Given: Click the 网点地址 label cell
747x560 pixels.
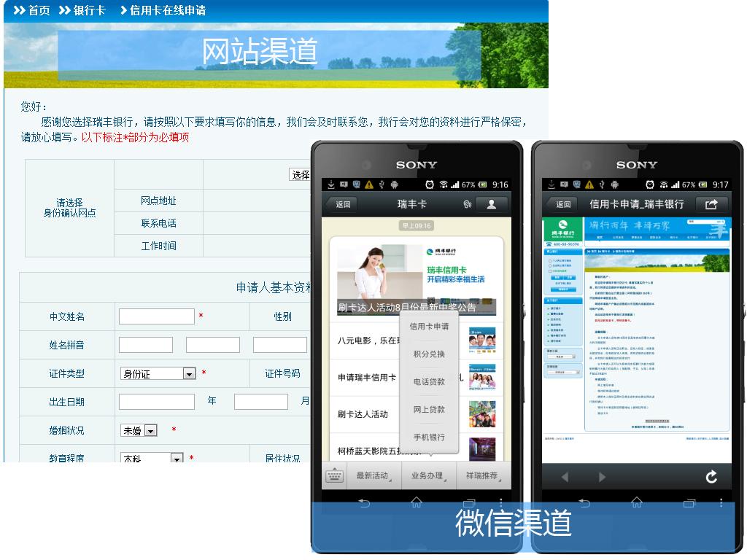Looking at the screenshot, I should [158, 201].
